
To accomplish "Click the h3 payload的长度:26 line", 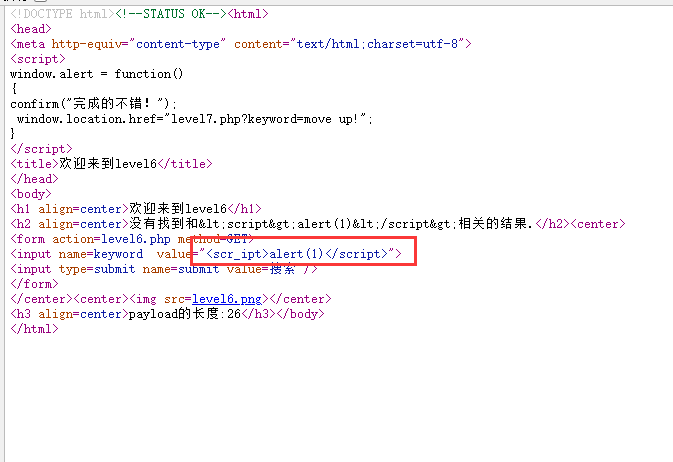I will (167, 314).
